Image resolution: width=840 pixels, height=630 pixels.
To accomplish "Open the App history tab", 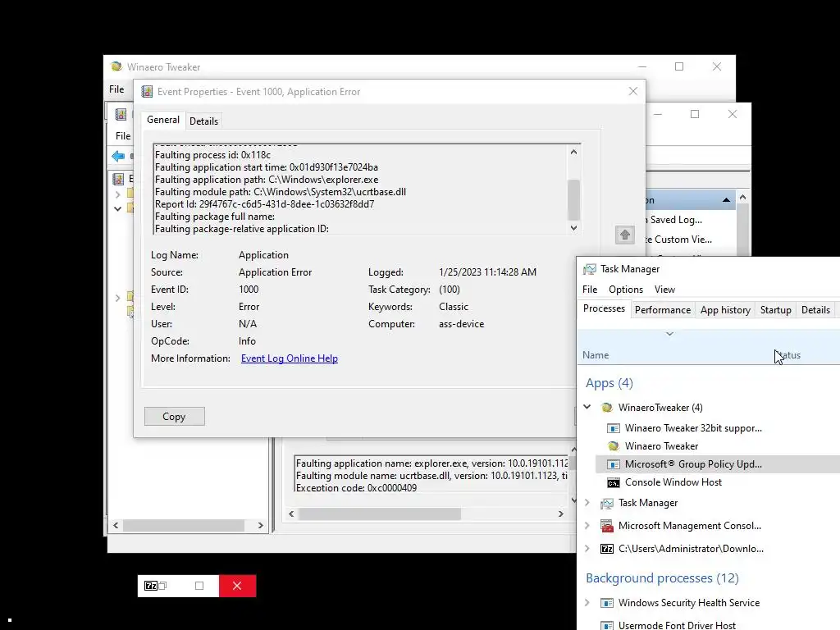I will (725, 309).
